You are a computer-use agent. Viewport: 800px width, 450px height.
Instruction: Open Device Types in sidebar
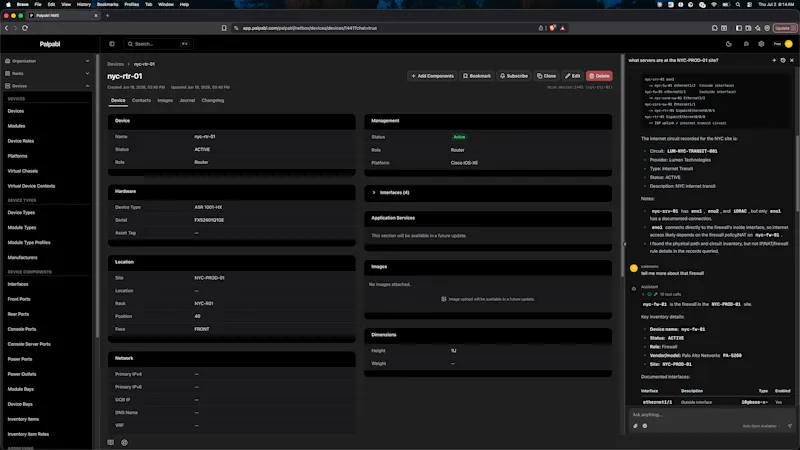pos(21,213)
